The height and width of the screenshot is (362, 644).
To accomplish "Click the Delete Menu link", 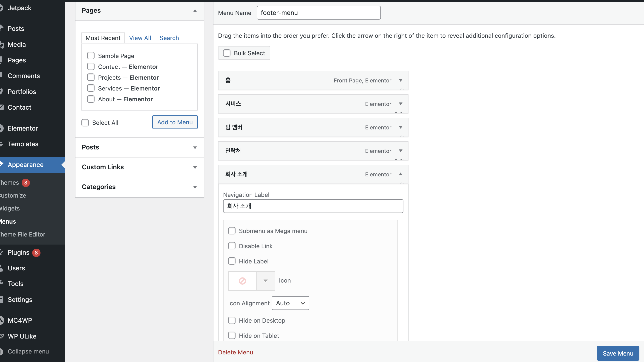I will [x=236, y=352].
